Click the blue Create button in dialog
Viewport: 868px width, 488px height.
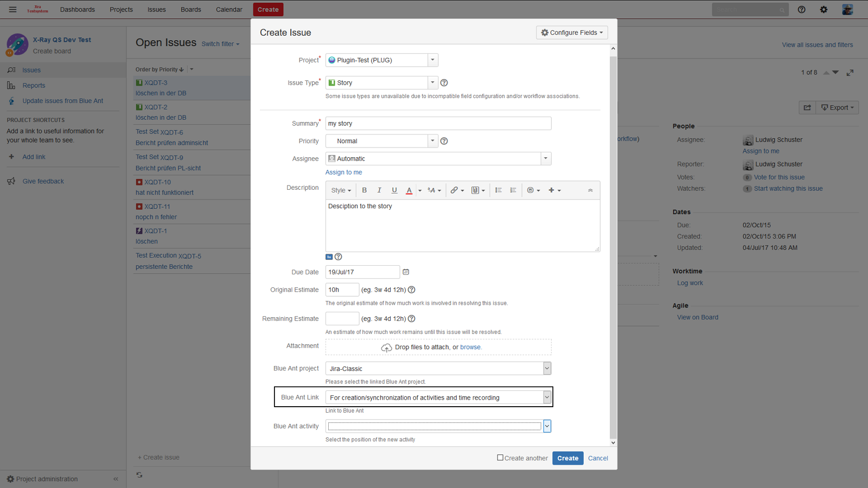click(x=568, y=458)
